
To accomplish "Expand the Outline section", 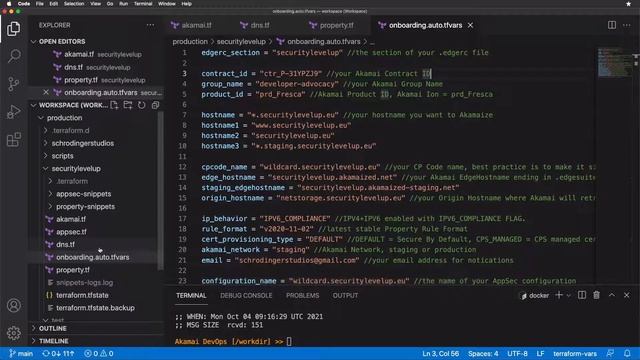I will (53, 328).
